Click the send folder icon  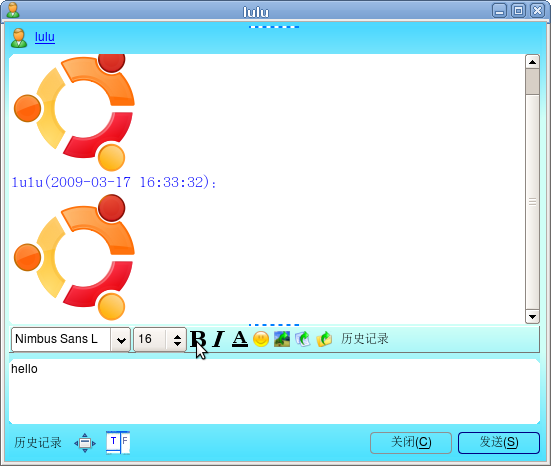pyautogui.click(x=324, y=339)
